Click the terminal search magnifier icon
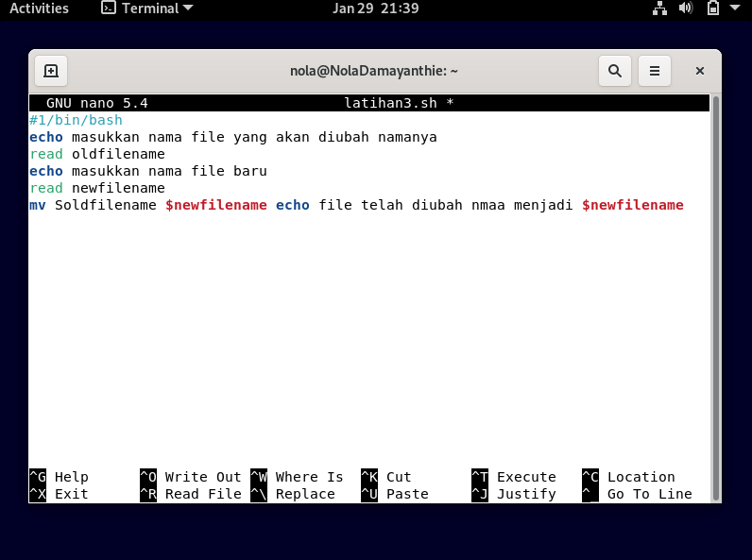 pyautogui.click(x=615, y=71)
